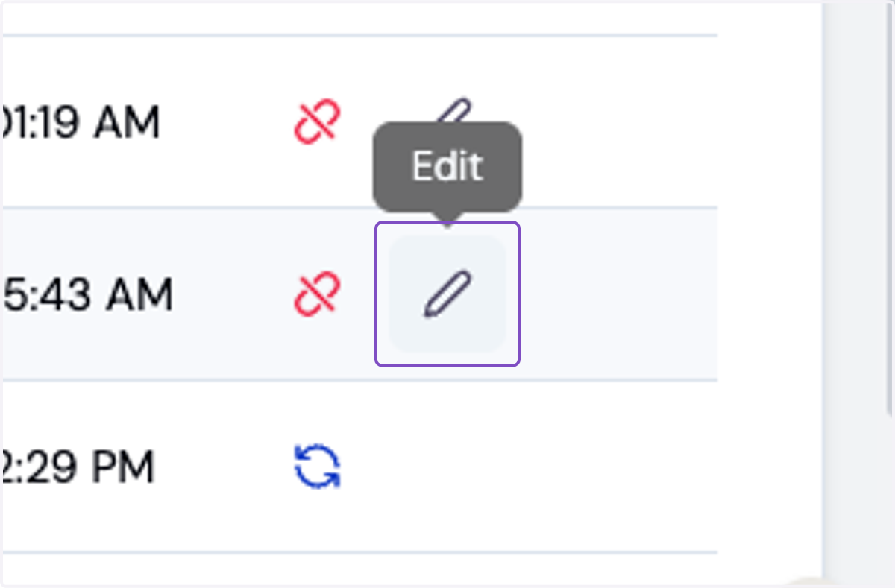Select the 01:19 AM timestamp cell

click(x=81, y=122)
